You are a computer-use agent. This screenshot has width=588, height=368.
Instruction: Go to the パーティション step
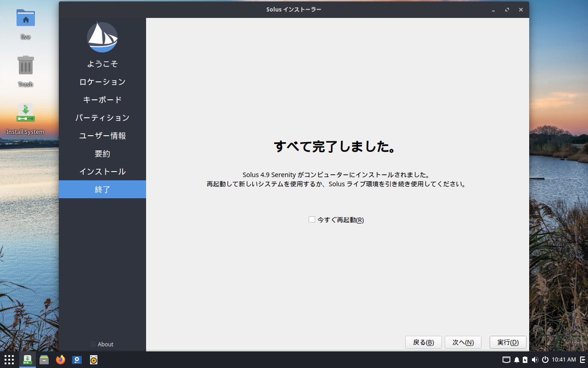coord(102,118)
